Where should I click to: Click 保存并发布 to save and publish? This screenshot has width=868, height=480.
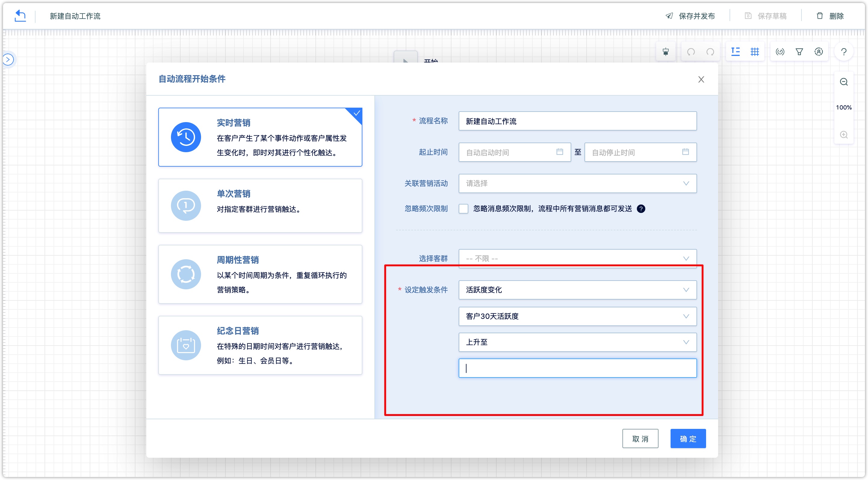click(690, 16)
